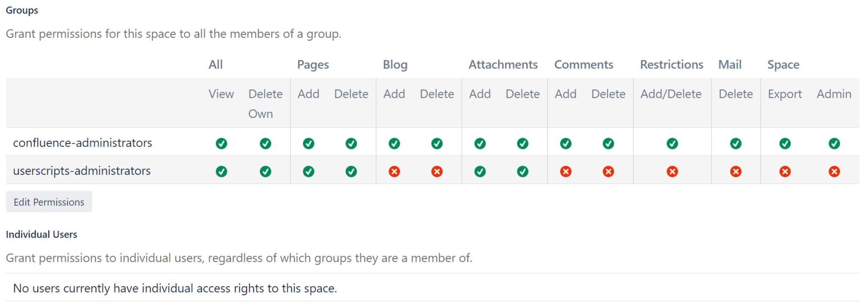Select the Comments header label

584,64
